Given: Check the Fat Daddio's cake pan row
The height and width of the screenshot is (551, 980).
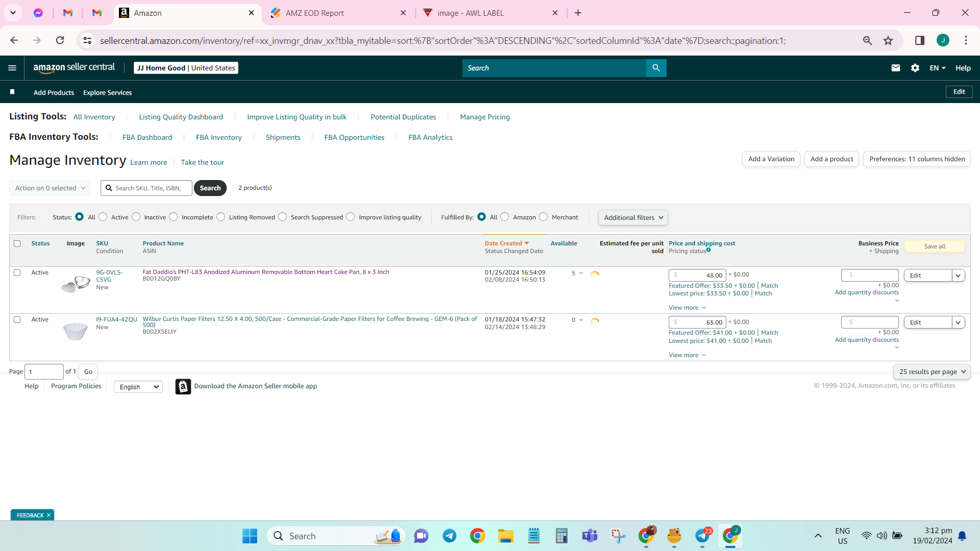Looking at the screenshot, I should click(x=17, y=273).
